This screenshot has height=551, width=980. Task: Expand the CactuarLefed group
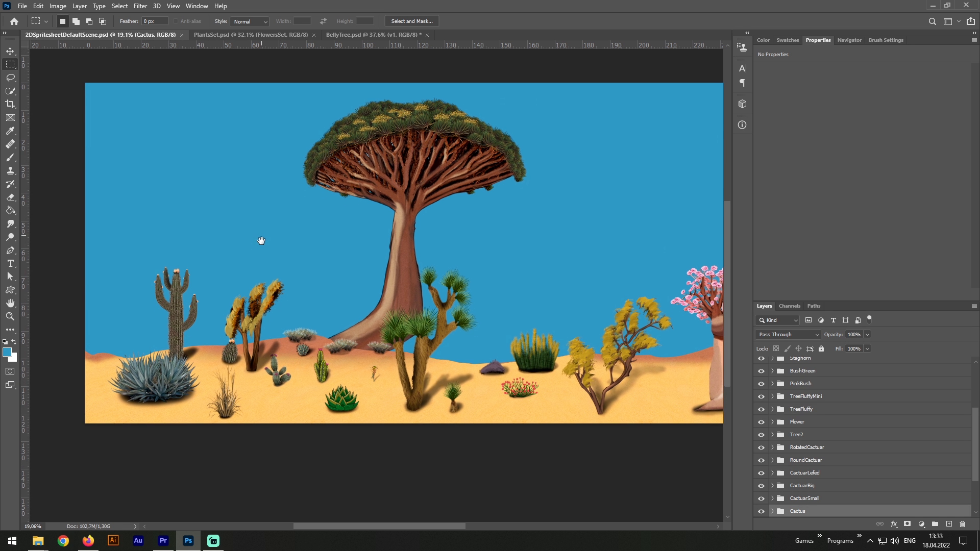(772, 473)
